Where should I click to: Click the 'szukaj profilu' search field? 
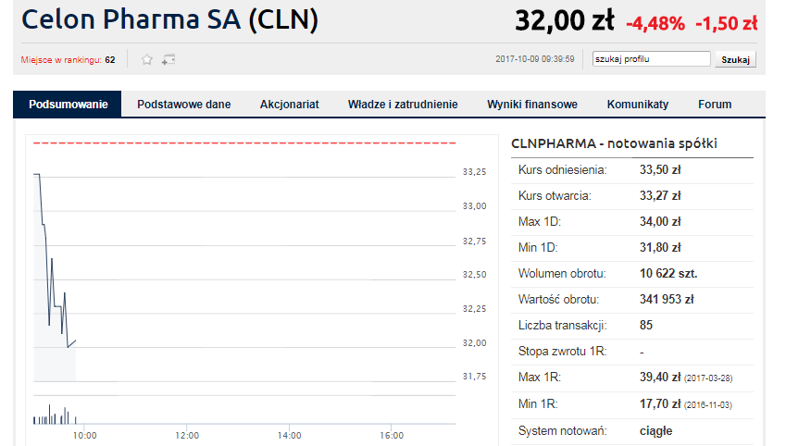point(651,59)
